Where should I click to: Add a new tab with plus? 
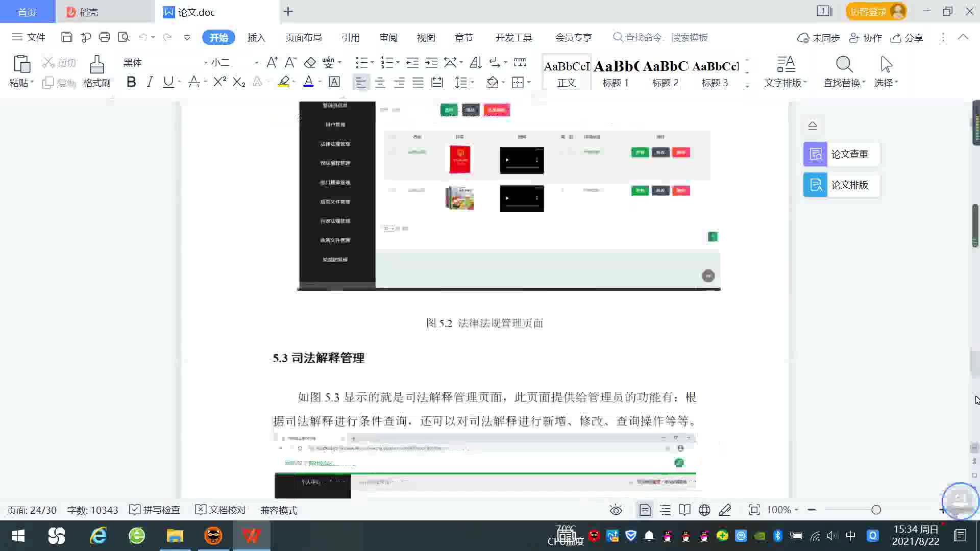tap(288, 11)
